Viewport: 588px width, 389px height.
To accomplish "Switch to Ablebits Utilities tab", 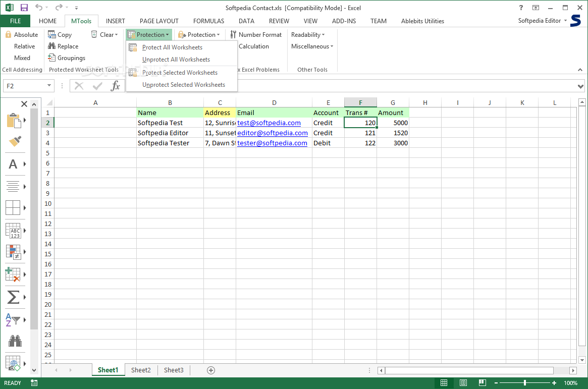I will click(422, 21).
